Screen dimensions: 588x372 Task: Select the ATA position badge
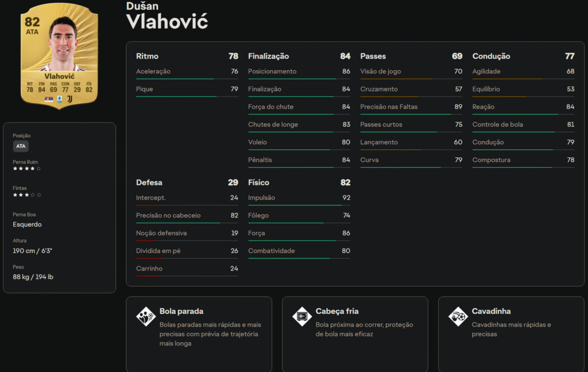coord(21,146)
